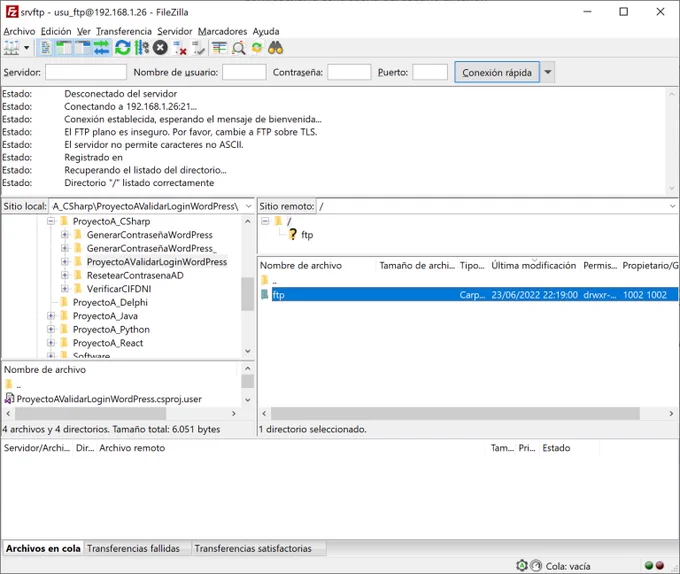Toggle remote directory tree display

point(82,48)
